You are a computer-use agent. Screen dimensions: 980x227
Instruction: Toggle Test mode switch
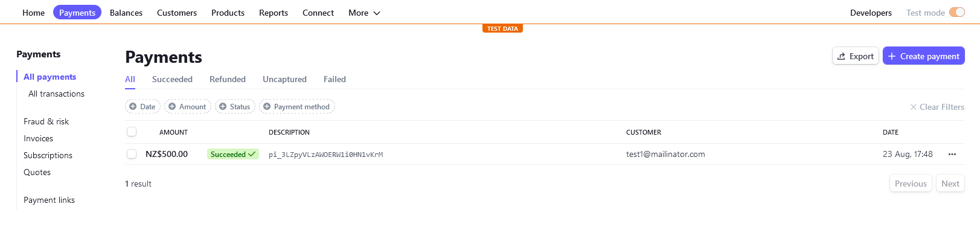[957, 13]
